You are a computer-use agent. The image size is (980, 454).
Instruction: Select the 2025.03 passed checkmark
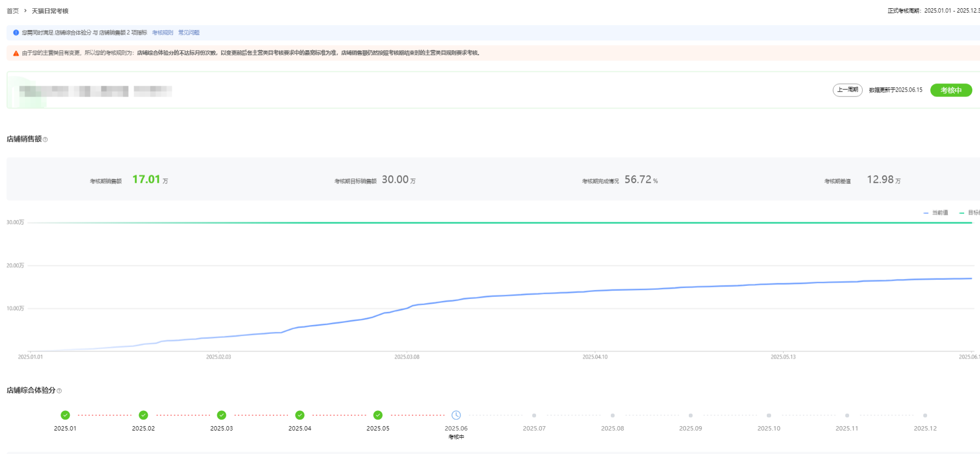point(221,415)
